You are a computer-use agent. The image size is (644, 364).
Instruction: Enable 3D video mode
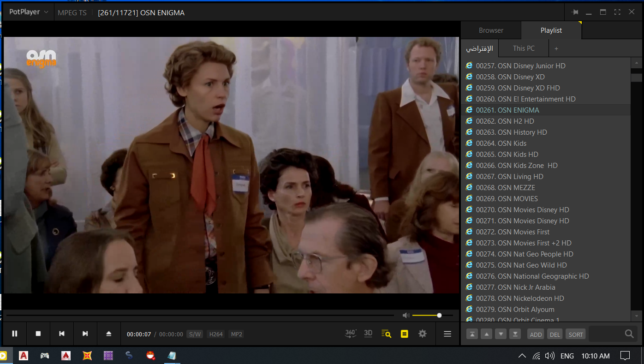[368, 334]
